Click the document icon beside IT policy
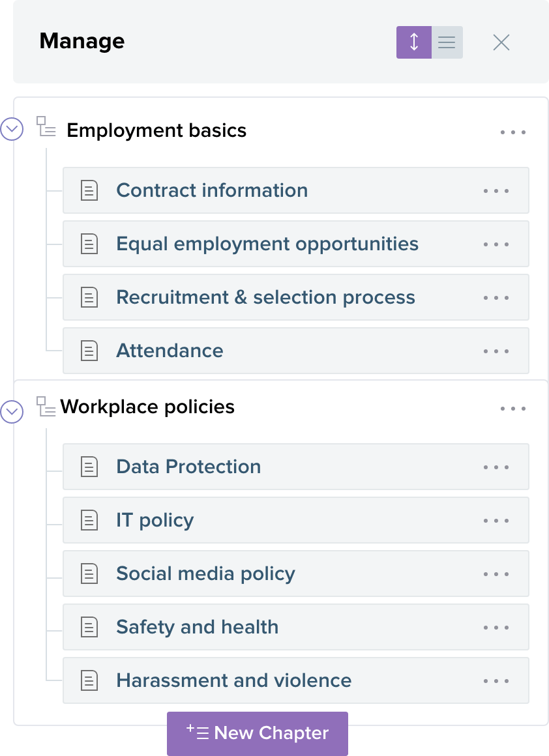Screen dimensions: 549x756 [89, 520]
